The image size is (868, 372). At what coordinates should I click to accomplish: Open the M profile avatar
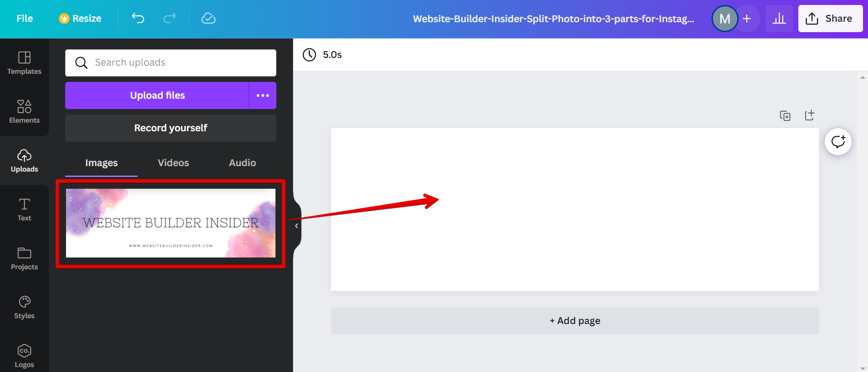725,19
